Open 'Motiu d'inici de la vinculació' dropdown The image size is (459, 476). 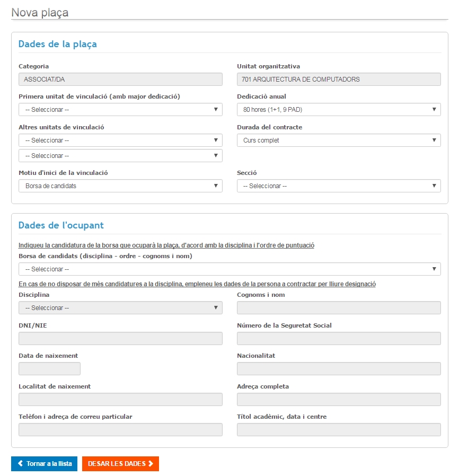coord(120,186)
